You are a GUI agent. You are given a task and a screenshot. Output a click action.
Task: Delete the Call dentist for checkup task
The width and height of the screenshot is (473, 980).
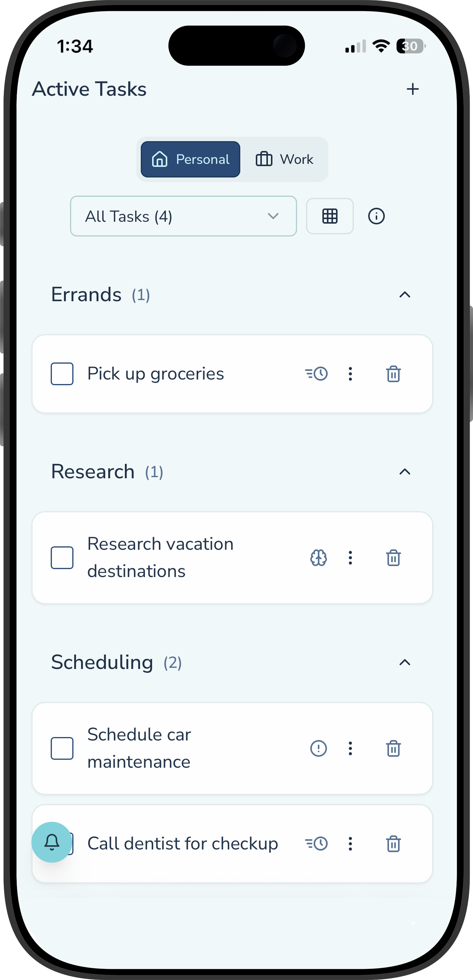(x=394, y=843)
